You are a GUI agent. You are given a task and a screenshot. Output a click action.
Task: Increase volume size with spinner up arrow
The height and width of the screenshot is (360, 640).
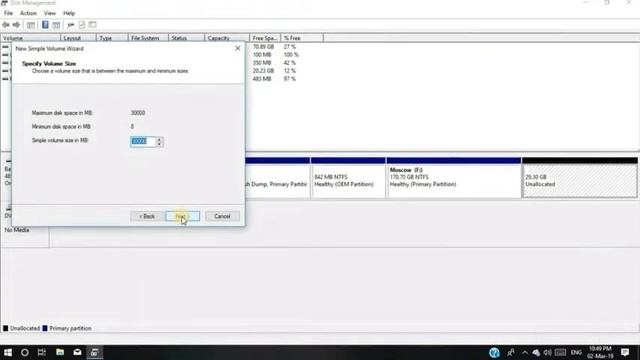coord(159,139)
